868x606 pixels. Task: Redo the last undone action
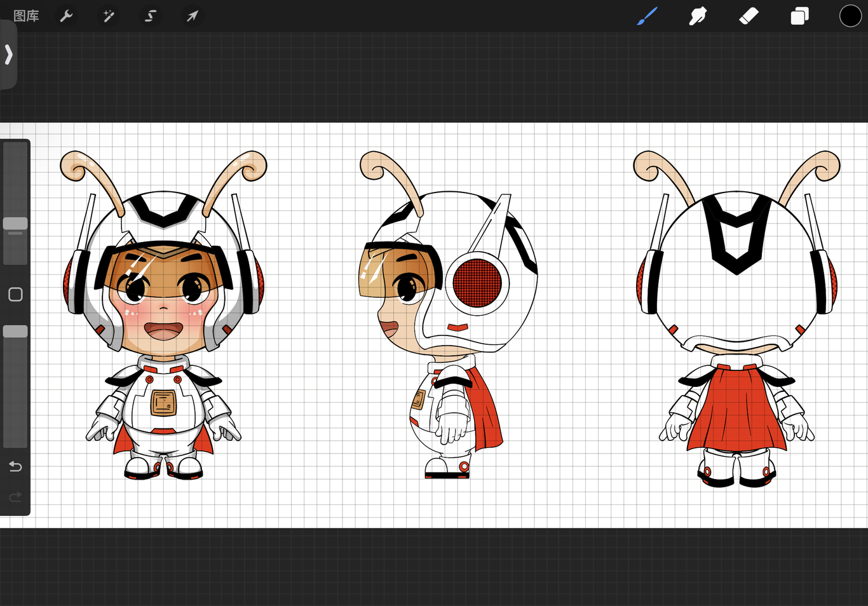15,496
